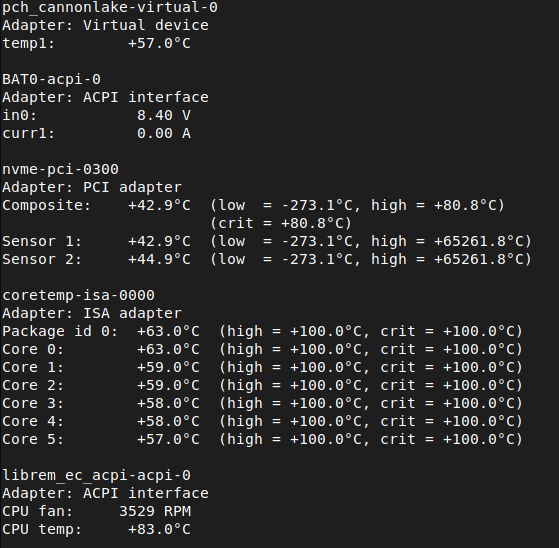
Task: Select the Core 3 temperature line
Action: [262, 404]
